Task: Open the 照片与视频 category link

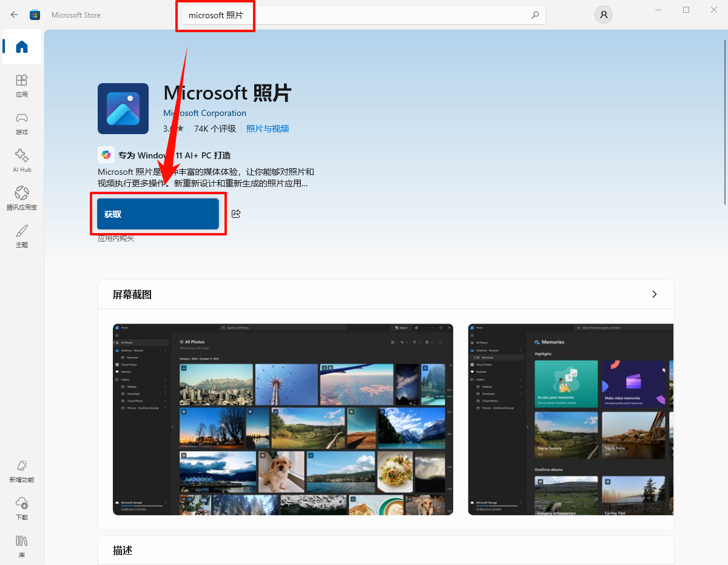Action: click(267, 129)
